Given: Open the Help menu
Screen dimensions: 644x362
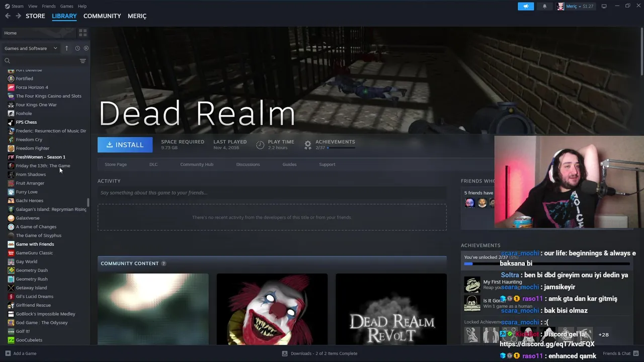Looking at the screenshot, I should (82, 6).
